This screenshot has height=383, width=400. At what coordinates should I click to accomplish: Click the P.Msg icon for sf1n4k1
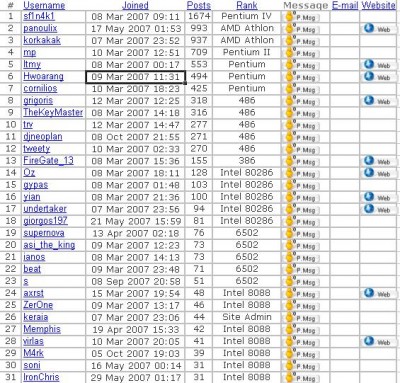[x=301, y=17]
